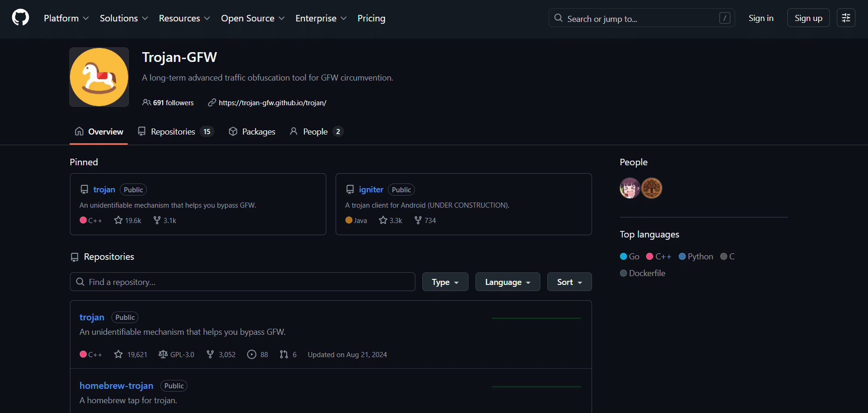The width and height of the screenshot is (868, 413).
Task: Focus the Search or jump to field
Action: (642, 18)
